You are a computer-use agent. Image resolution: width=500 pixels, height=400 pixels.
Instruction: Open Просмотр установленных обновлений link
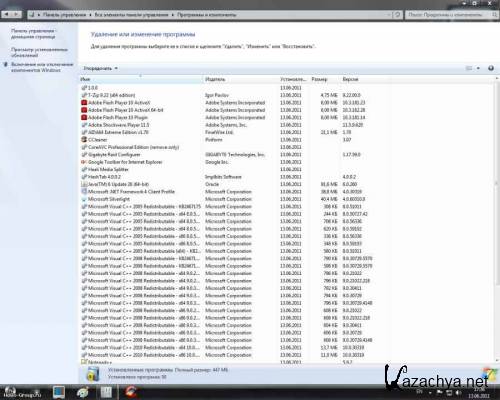pyautogui.click(x=39, y=52)
